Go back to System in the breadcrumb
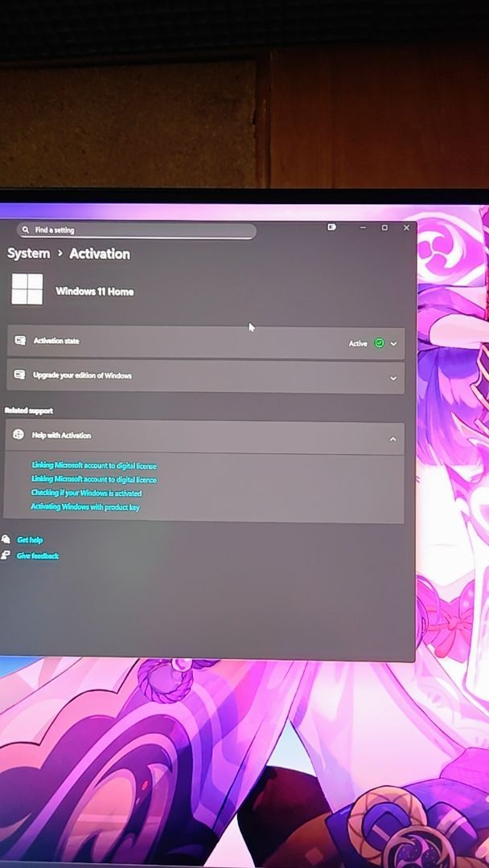Image resolution: width=489 pixels, height=868 pixels. (x=28, y=253)
